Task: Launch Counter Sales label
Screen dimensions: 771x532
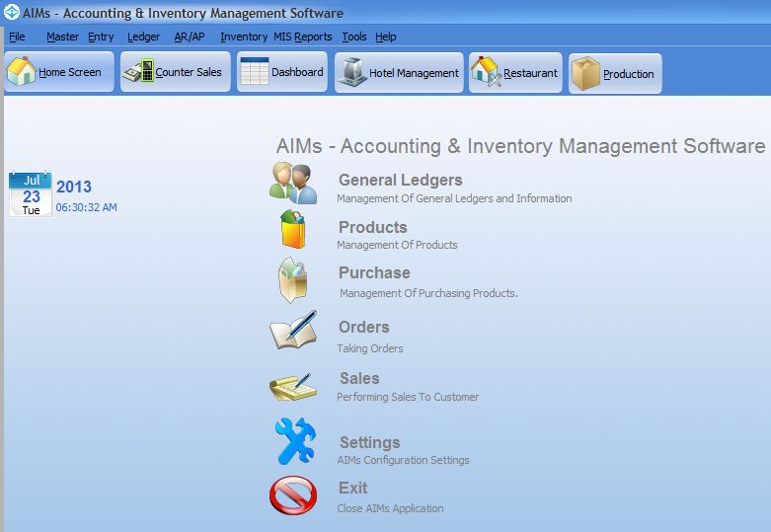Action: [x=189, y=72]
